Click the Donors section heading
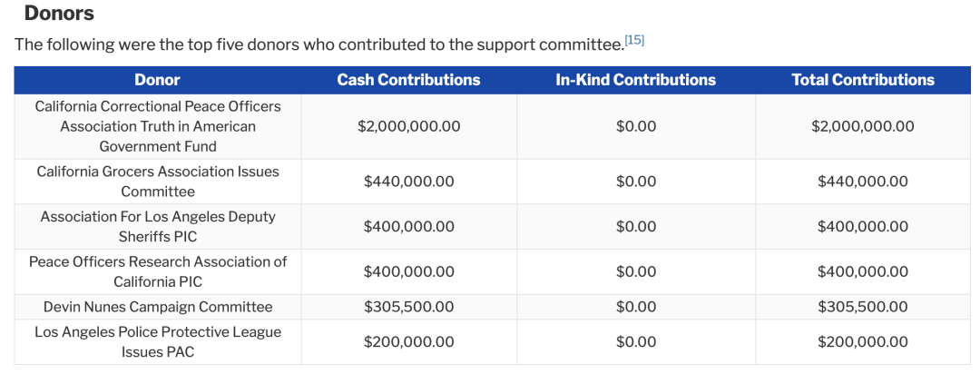 59,14
